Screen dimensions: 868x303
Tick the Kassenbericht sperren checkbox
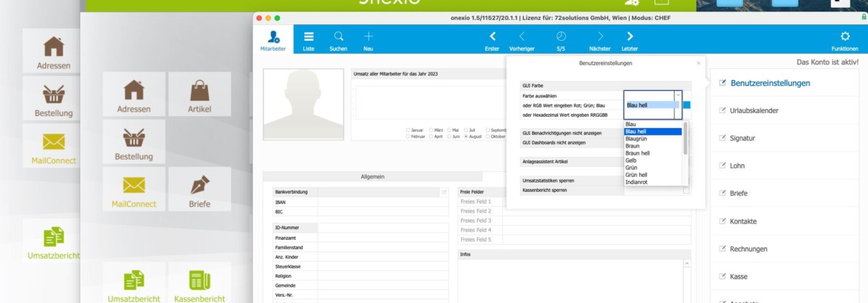(686, 191)
